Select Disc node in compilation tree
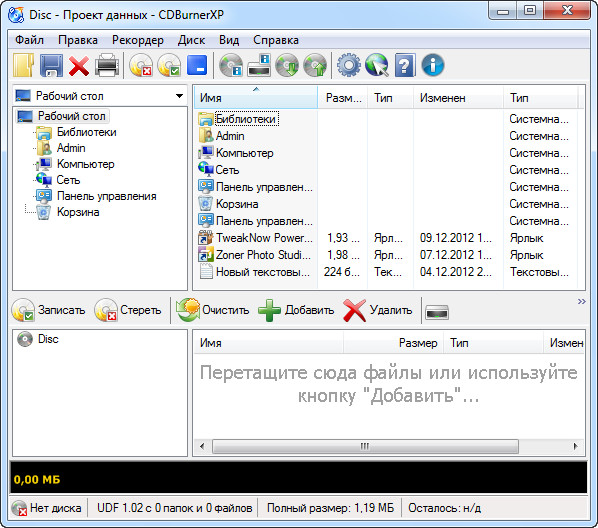598x528 pixels. pyautogui.click(x=38, y=339)
